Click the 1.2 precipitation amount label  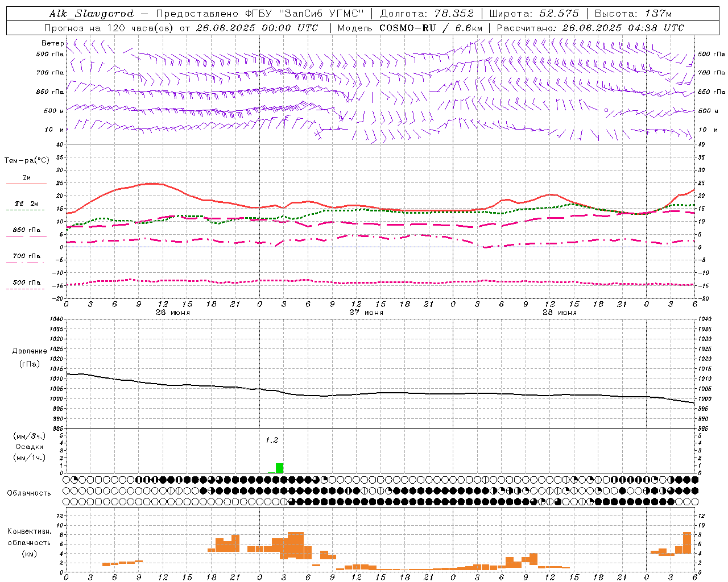click(272, 440)
